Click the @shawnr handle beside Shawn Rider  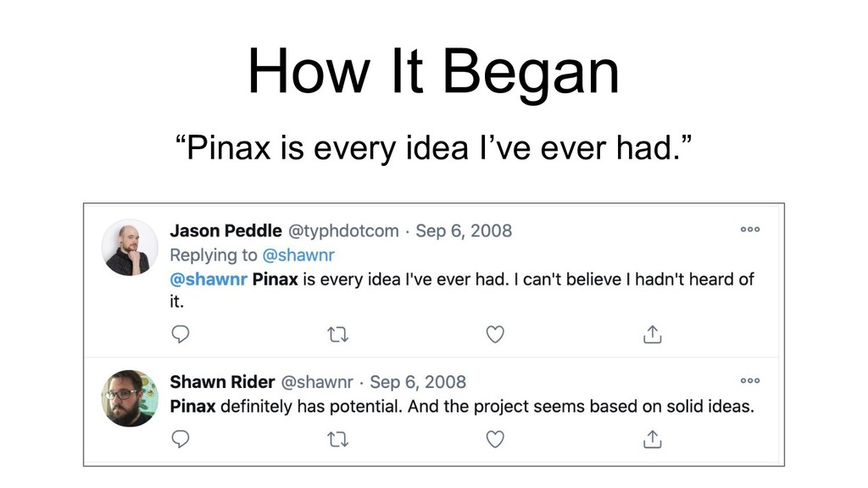pyautogui.click(x=317, y=382)
